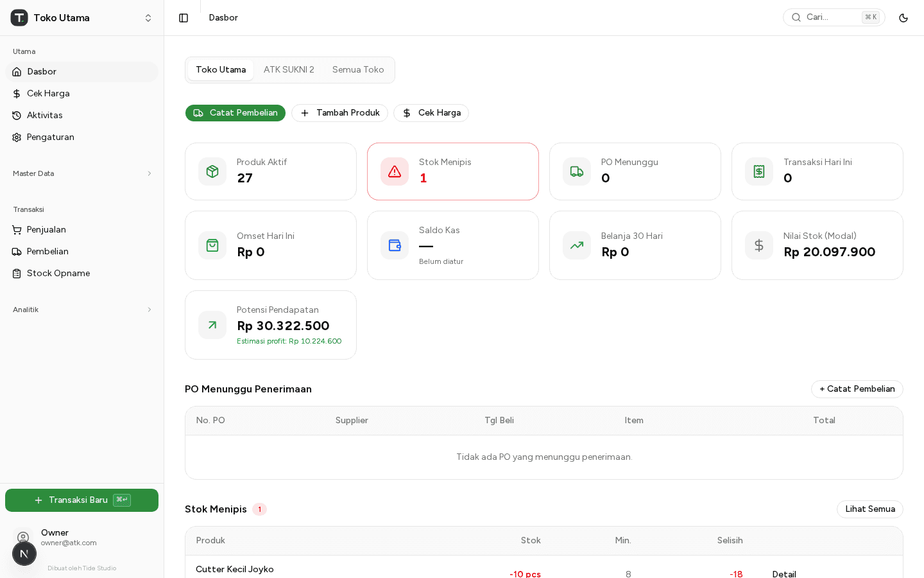The image size is (924, 578).
Task: Switch to Semua Toko tab
Action: click(358, 70)
